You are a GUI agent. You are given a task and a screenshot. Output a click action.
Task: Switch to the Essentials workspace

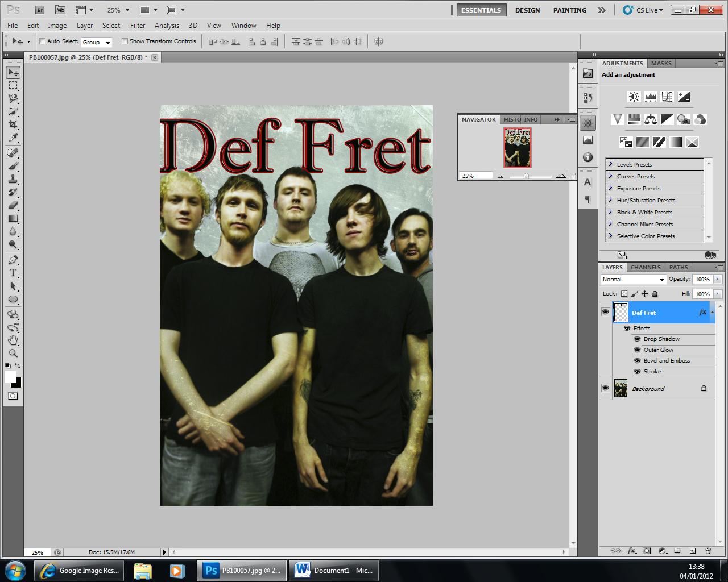pyautogui.click(x=481, y=10)
